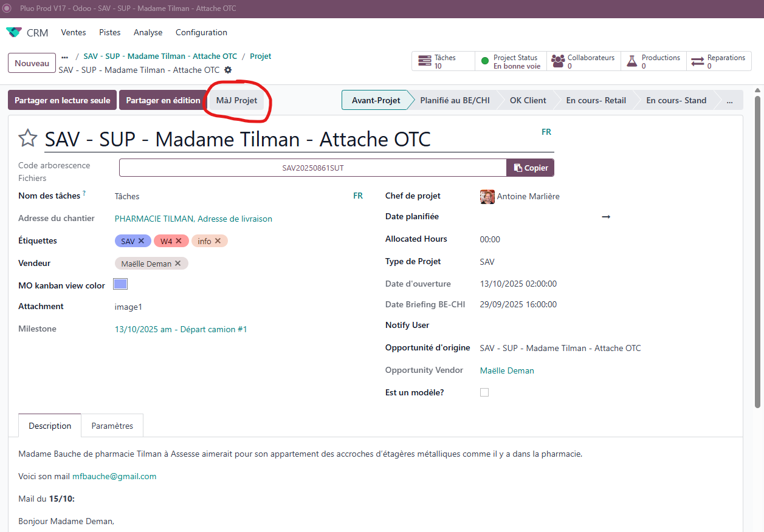Remove Maëlle Deman from Vendeur field

click(178, 264)
